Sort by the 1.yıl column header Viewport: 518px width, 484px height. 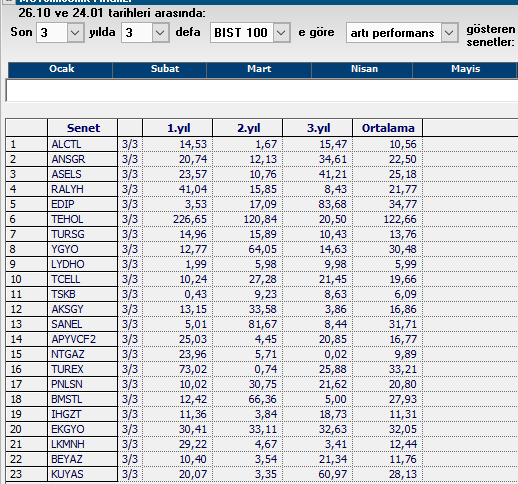click(177, 128)
